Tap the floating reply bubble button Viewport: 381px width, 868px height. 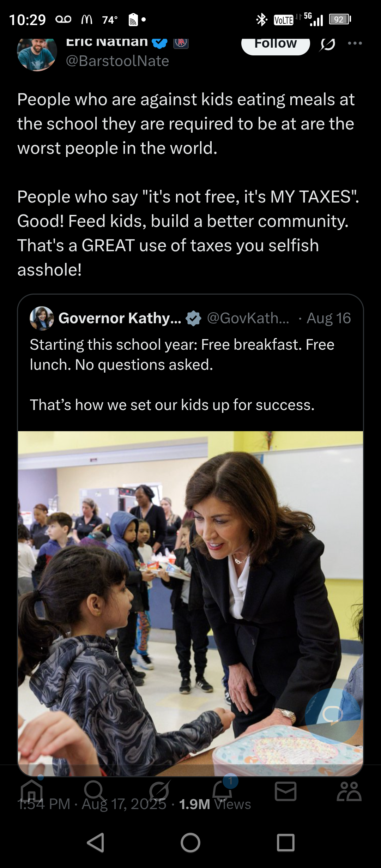(332, 714)
